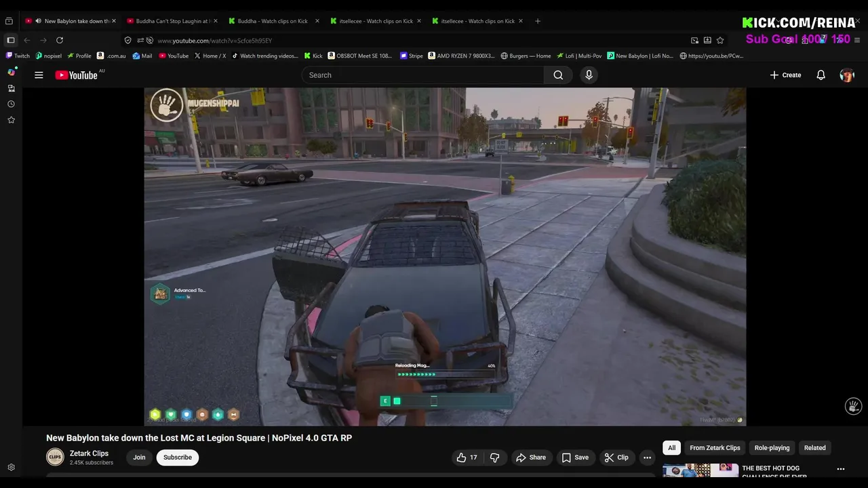Open the nopixel bookmark
This screenshot has height=488, width=868.
(x=48, y=56)
